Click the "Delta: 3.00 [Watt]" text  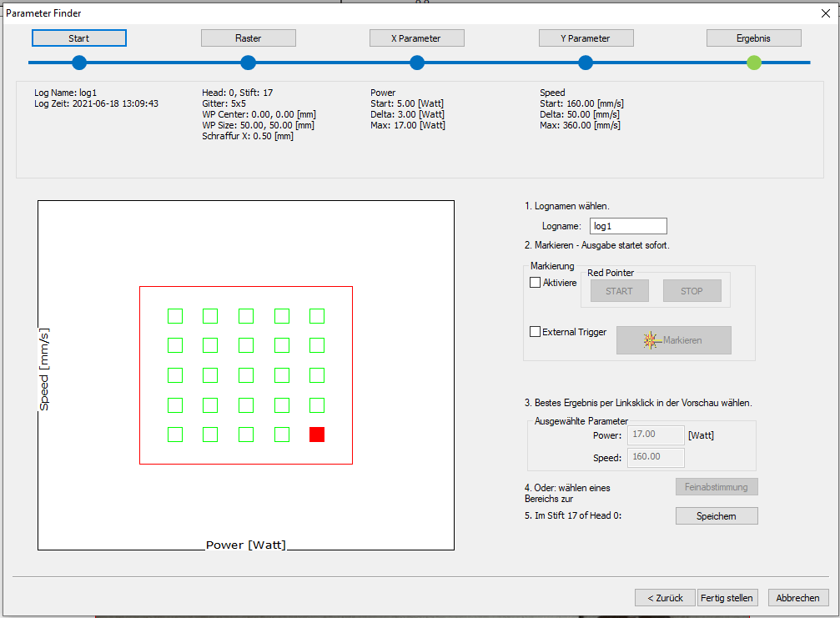[x=408, y=114]
